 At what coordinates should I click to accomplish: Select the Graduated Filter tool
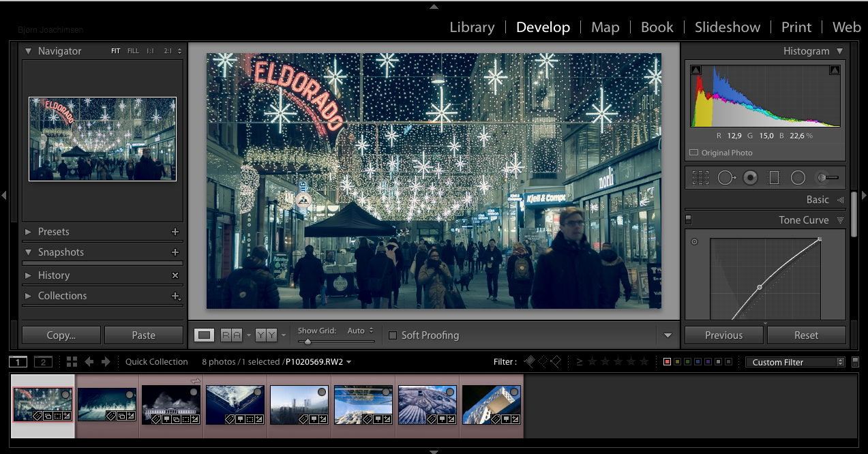point(775,177)
